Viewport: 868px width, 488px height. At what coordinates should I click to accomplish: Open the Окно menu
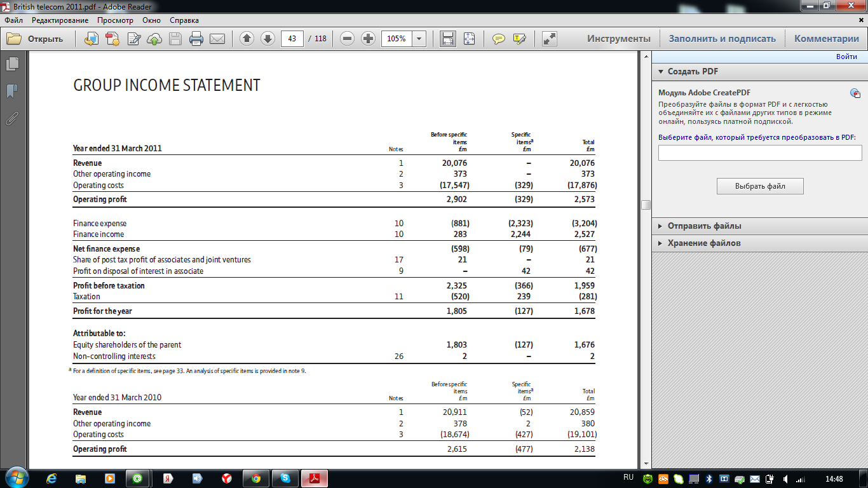(151, 20)
